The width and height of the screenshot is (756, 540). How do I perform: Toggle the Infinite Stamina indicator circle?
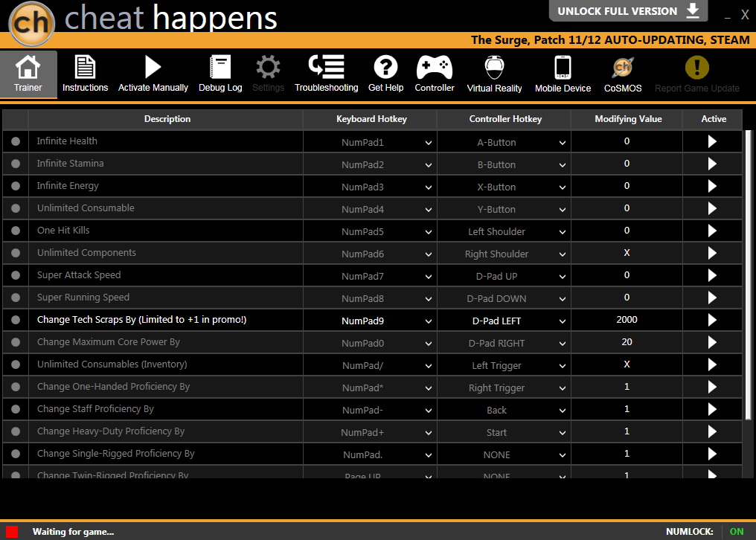pyautogui.click(x=16, y=164)
